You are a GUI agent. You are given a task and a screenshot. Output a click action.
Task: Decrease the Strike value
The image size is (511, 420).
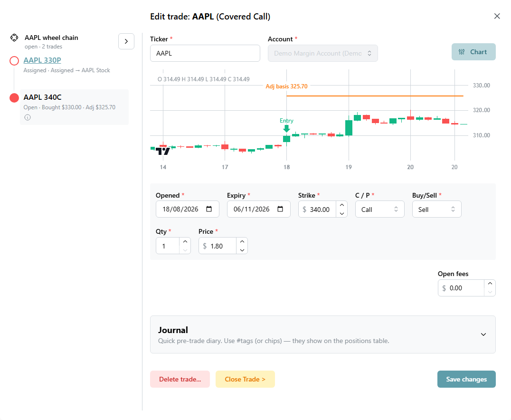point(341,213)
